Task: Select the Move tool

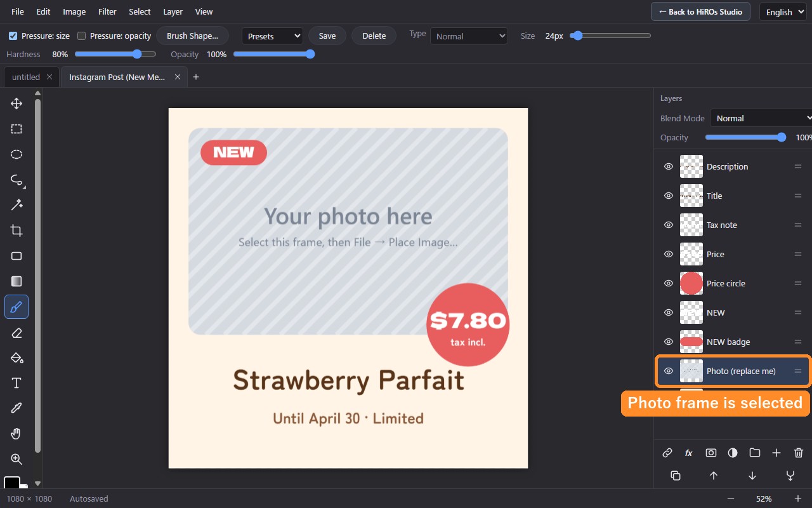Action: 16,104
